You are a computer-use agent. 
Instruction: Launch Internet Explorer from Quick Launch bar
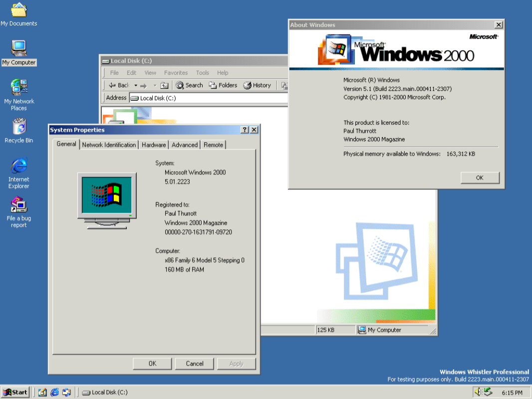click(x=55, y=392)
